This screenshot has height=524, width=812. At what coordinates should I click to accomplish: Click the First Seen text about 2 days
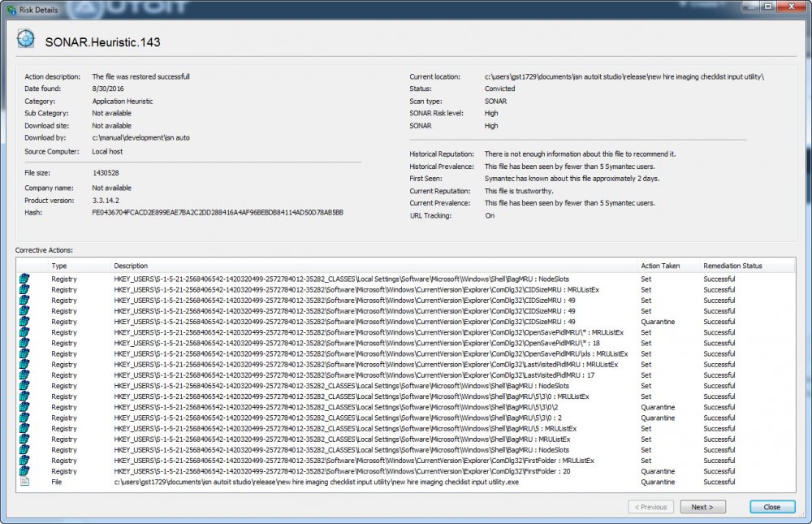click(572, 179)
